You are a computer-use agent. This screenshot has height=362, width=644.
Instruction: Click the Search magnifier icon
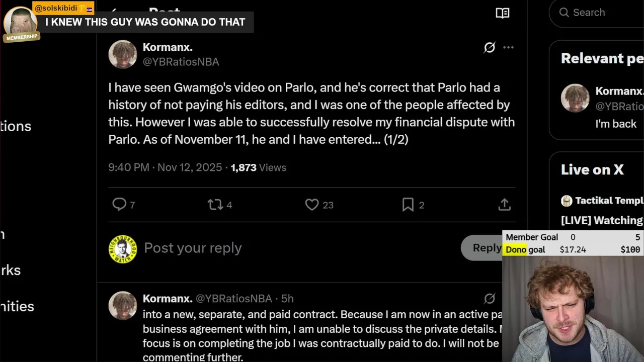pos(564,13)
